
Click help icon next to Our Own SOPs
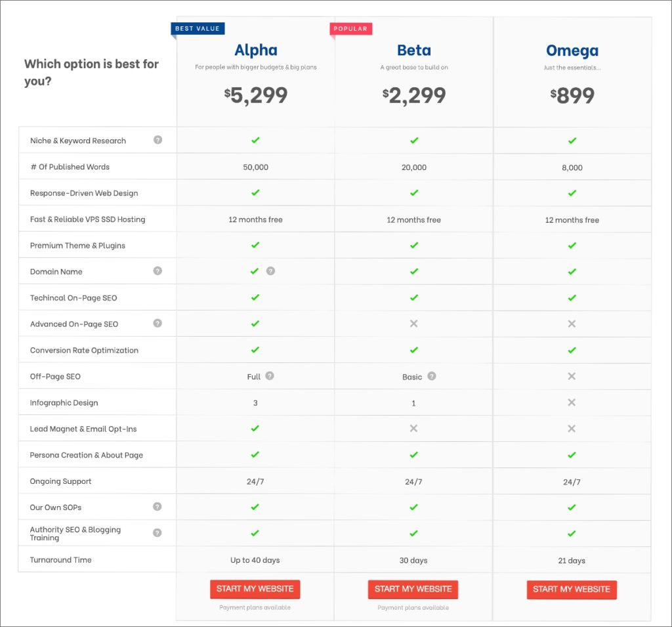click(x=157, y=506)
